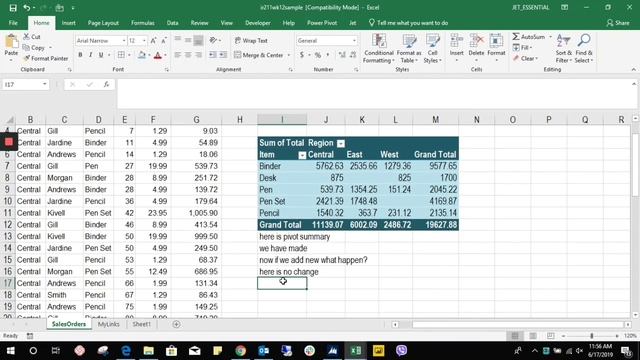Apply Accounting dollar number format

pyautogui.click(x=302, y=55)
